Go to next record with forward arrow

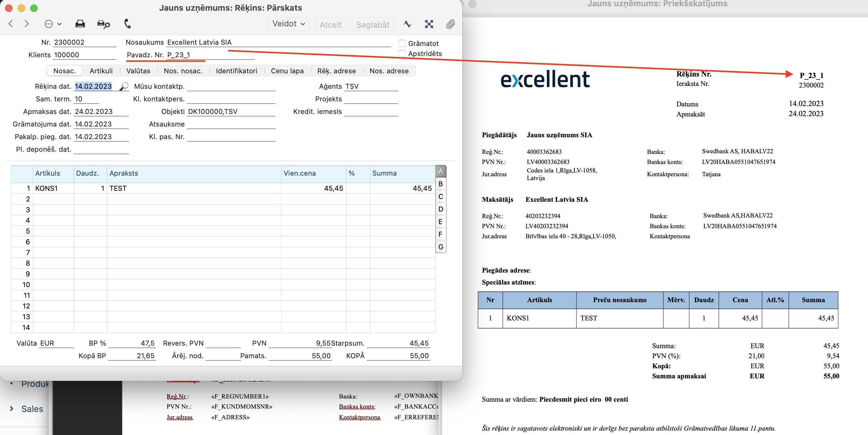(27, 24)
